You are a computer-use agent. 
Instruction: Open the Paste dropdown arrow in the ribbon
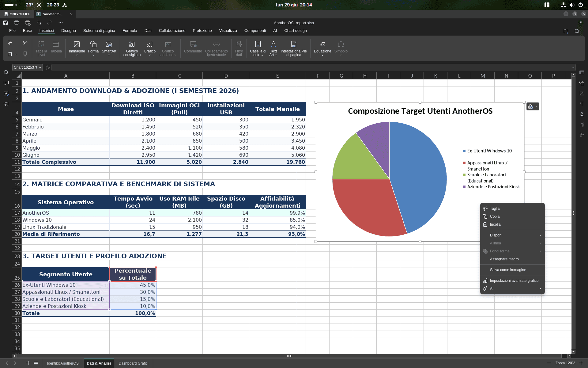pyautogui.click(x=16, y=54)
